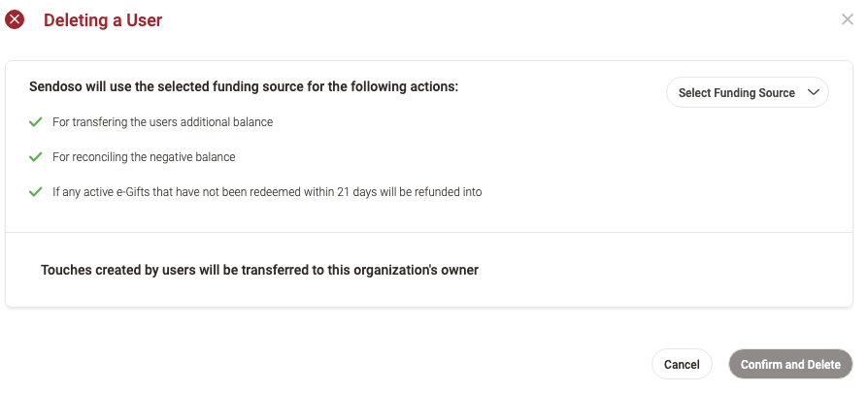Click the divider line above the Touches section
This screenshot has height=393, width=868.
click(429, 233)
